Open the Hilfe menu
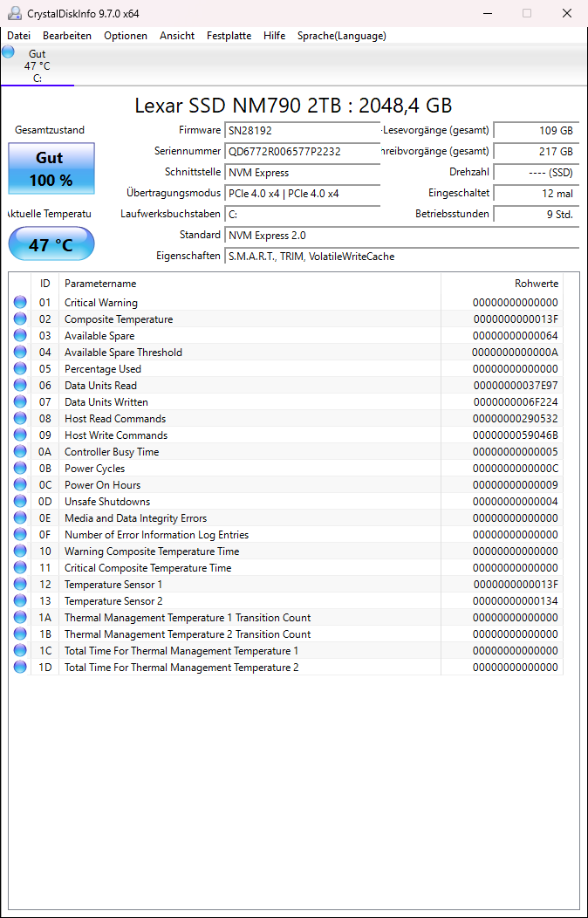588x918 pixels. (275, 36)
